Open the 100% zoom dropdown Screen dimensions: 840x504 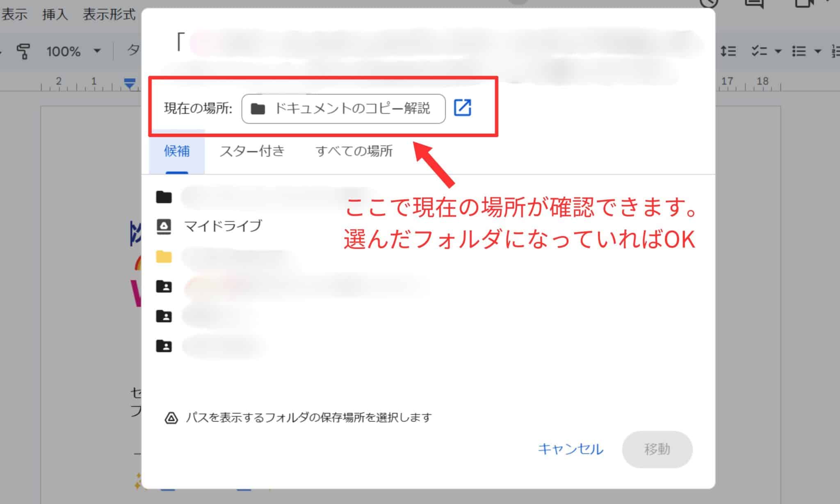tap(73, 51)
